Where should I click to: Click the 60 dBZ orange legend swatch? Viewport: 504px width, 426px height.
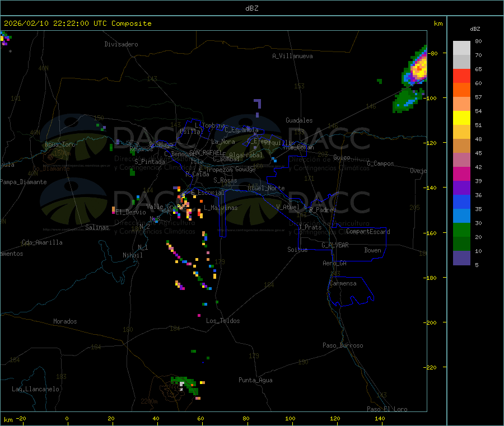tap(461, 90)
